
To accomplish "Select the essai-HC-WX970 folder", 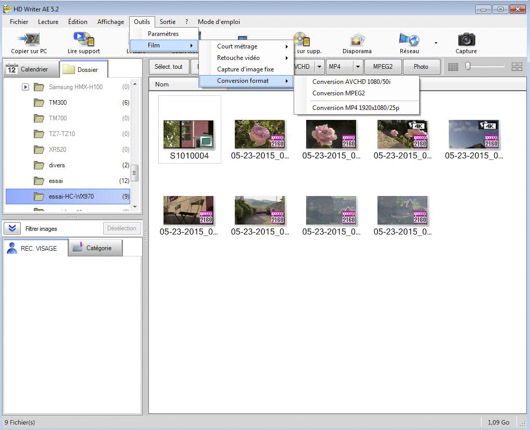I will coord(68,196).
